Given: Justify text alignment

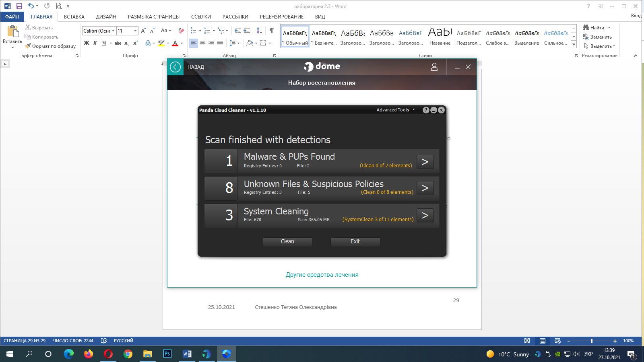Looking at the screenshot, I should (220, 43).
